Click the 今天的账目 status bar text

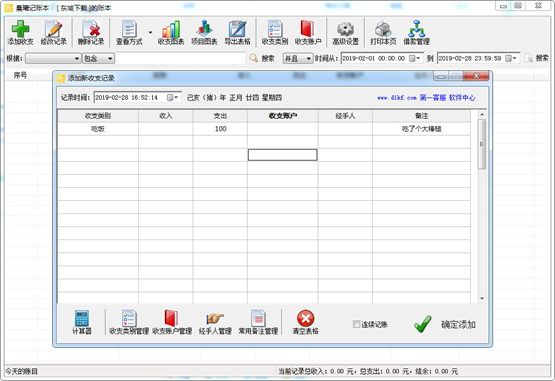21,371
